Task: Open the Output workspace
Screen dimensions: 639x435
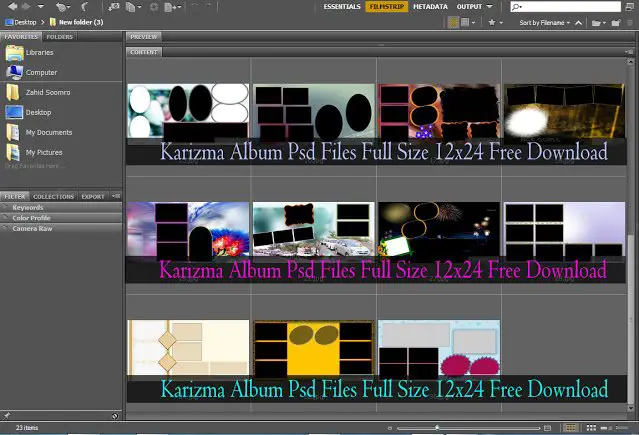Action: click(469, 7)
